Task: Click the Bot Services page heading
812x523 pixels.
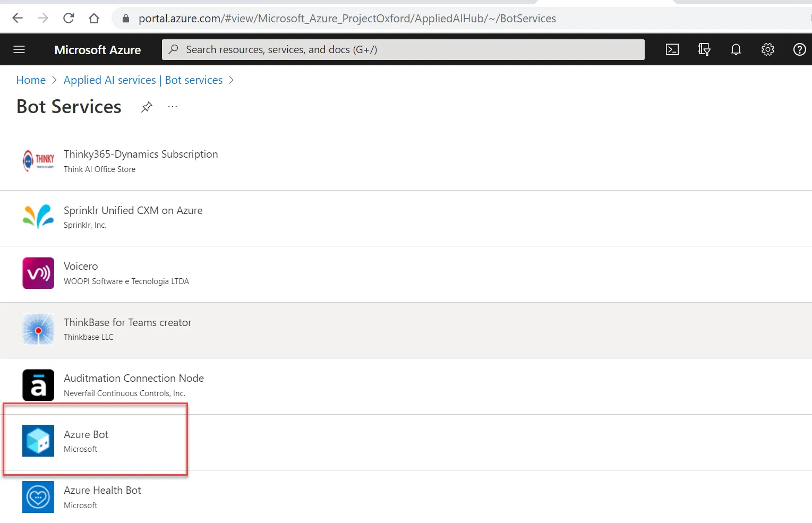Action: coord(69,107)
